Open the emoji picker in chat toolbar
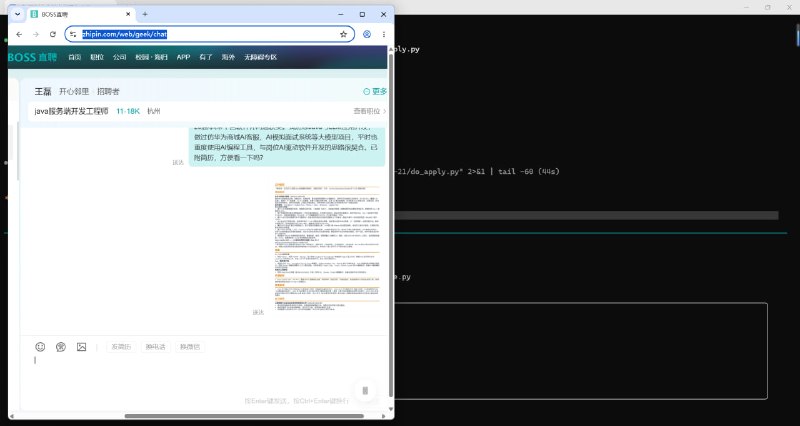Image resolution: width=800 pixels, height=426 pixels. (40, 347)
